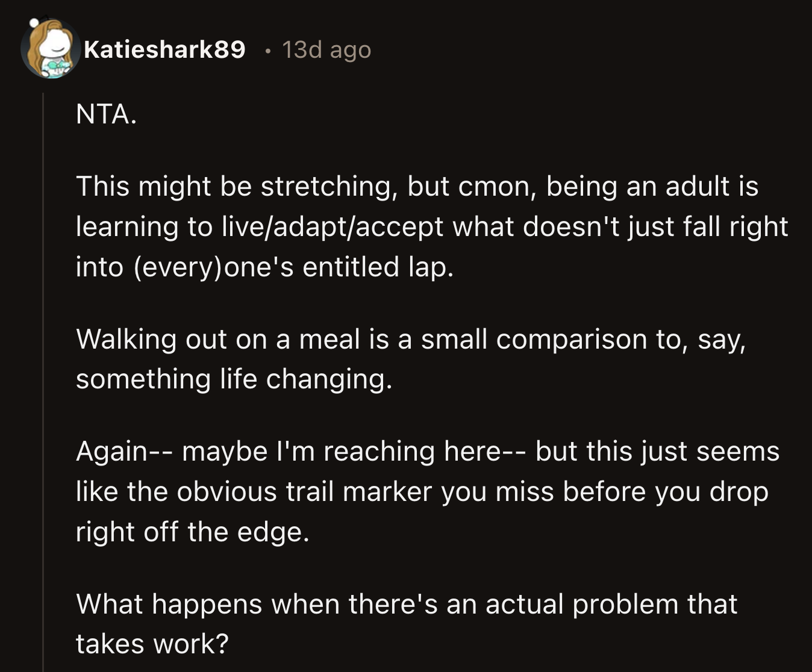Click the 13d ago timestamp
The width and height of the screenshot is (812, 672).
pyautogui.click(x=326, y=49)
